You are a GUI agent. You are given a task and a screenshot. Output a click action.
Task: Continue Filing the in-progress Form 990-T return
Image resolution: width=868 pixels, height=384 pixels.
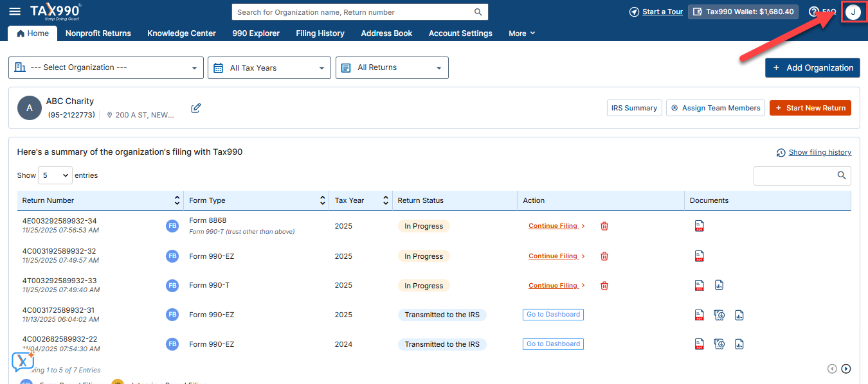tap(557, 286)
